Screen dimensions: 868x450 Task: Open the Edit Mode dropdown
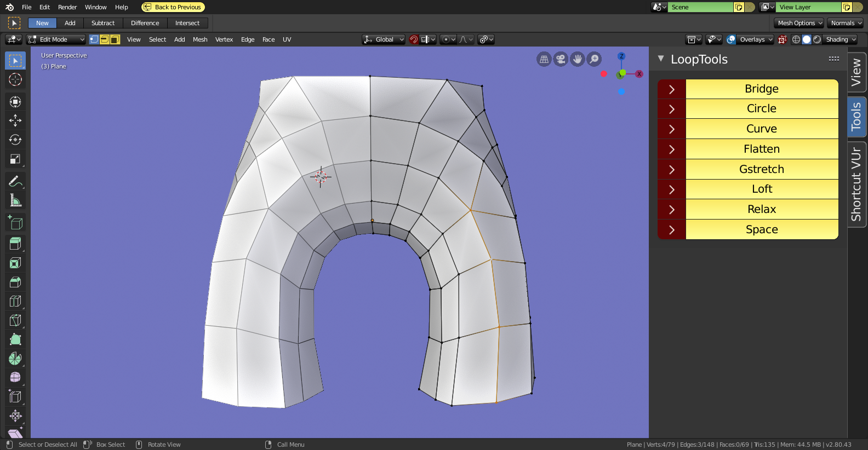56,39
